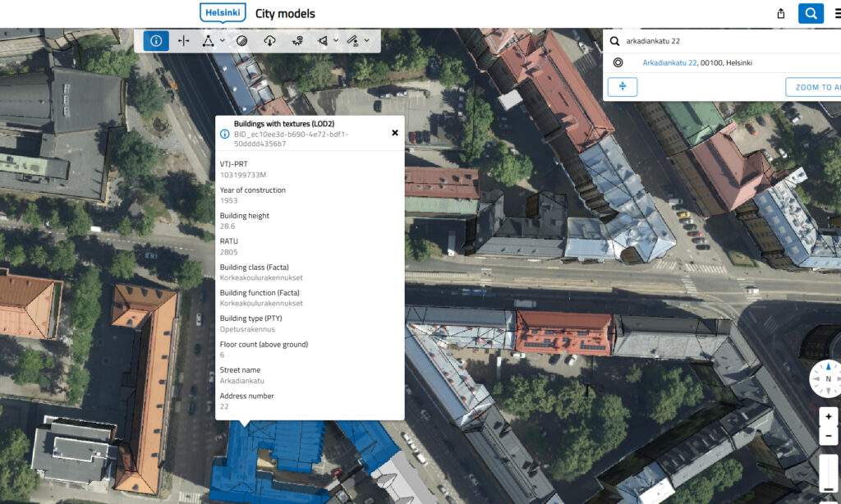Select the distance measurement tool
The height and width of the screenshot is (504, 841).
184,40
